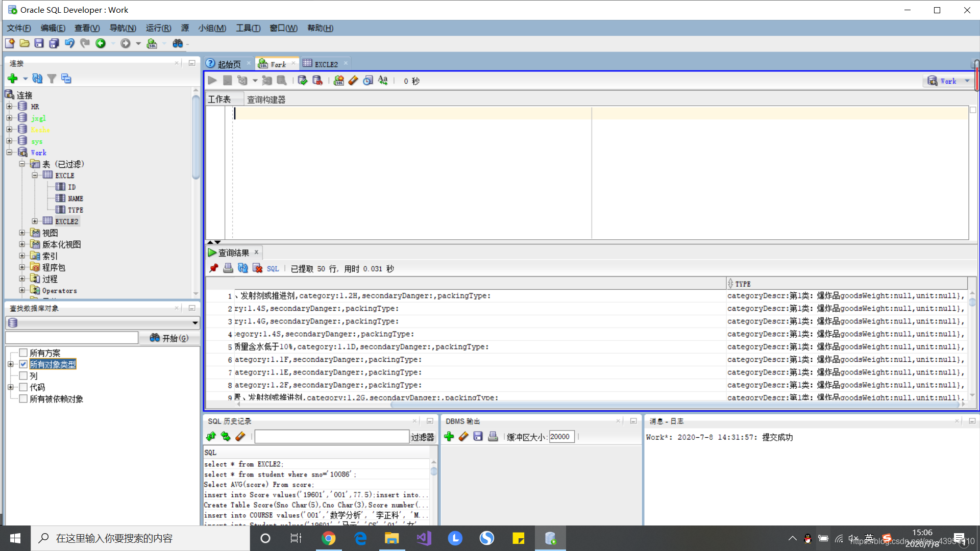Click the Save All icon in main toolbar
The width and height of the screenshot is (980, 551).
[x=54, y=43]
